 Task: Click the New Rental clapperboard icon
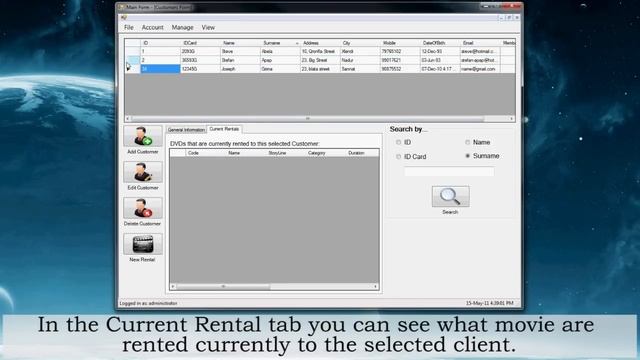[142, 244]
